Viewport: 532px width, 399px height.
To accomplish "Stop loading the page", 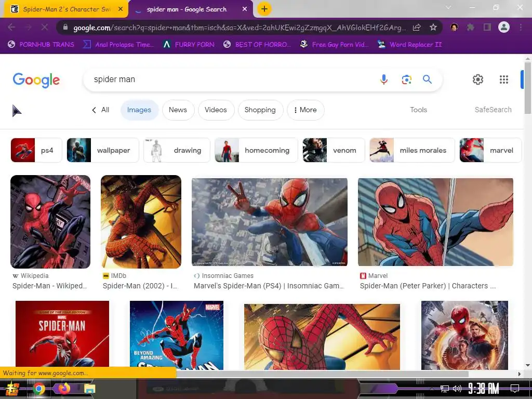I will [45, 27].
